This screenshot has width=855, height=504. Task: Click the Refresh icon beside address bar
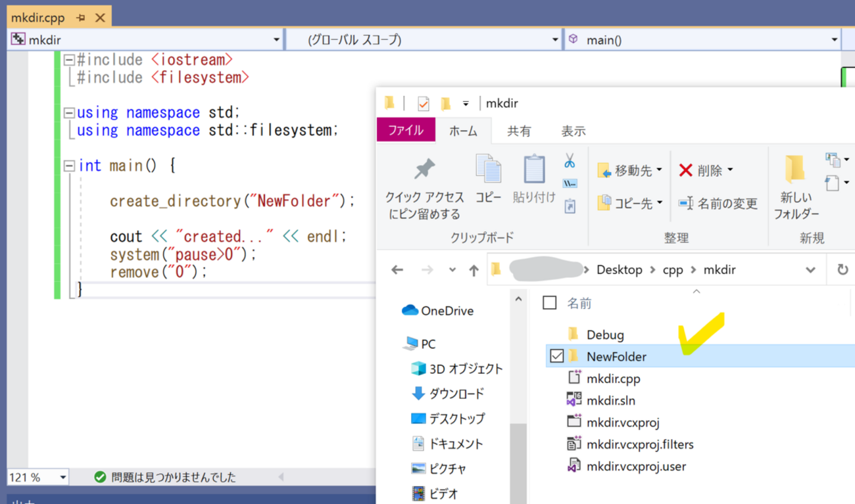842,270
